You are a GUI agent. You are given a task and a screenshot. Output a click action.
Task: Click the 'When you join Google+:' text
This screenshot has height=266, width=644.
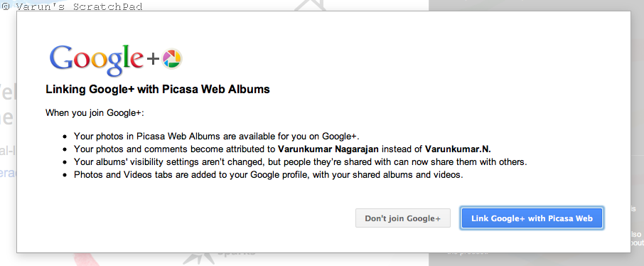pyautogui.click(x=95, y=112)
